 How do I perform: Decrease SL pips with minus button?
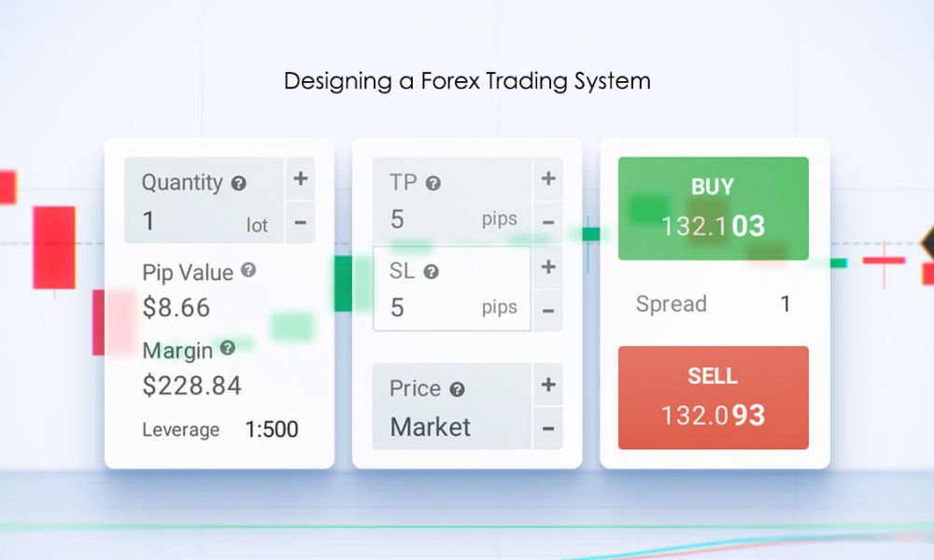pos(548,310)
